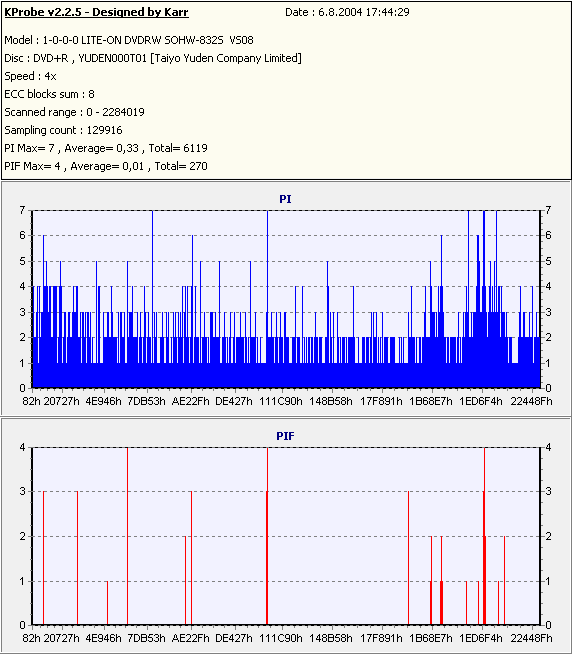Click the PIF Max= 4 statistics line
Viewport: 572px width, 654px height.
tap(106, 166)
